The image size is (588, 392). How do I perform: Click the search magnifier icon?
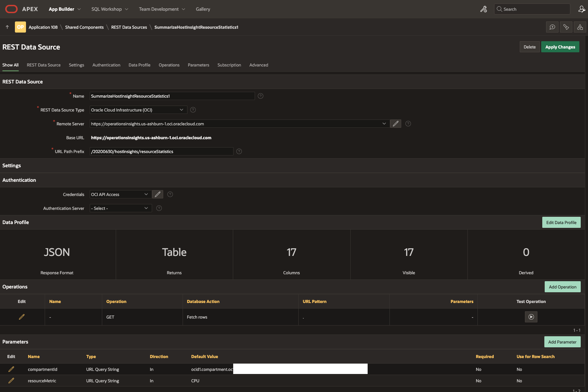[499, 9]
